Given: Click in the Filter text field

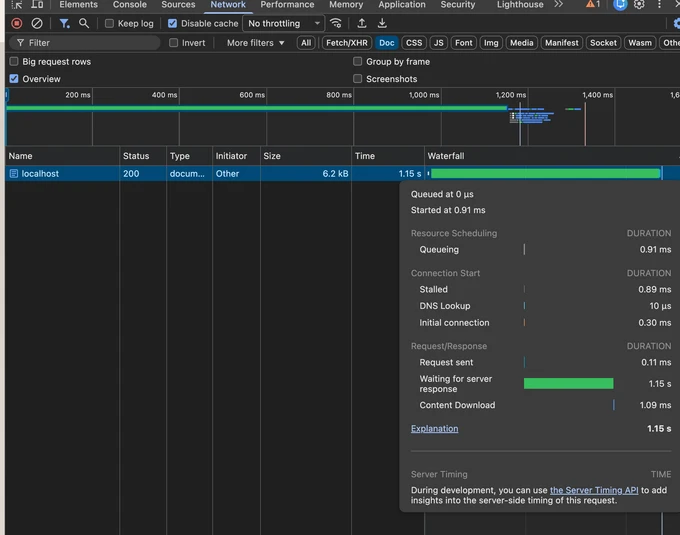Looking at the screenshot, I should (x=85, y=43).
